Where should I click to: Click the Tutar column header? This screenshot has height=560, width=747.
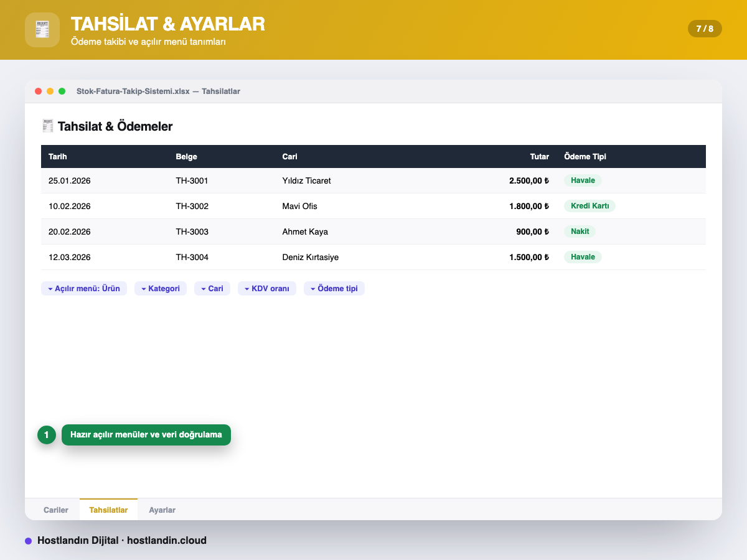pos(539,157)
